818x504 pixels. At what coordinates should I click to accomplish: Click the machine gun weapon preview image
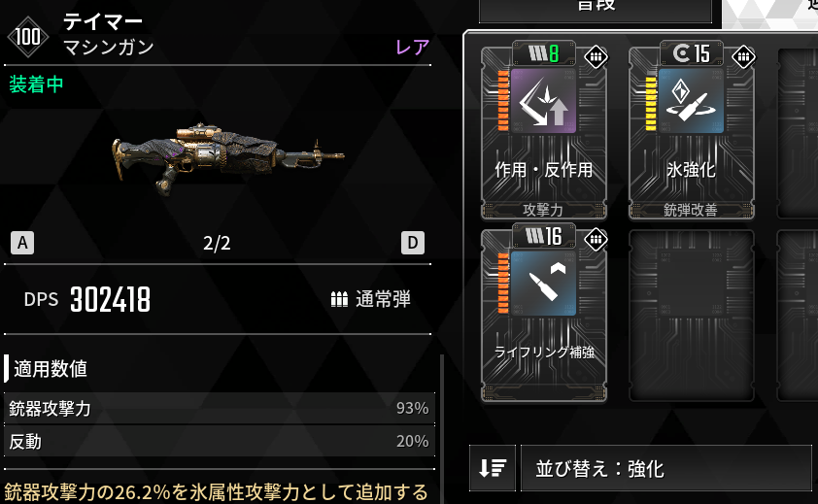tap(228, 158)
